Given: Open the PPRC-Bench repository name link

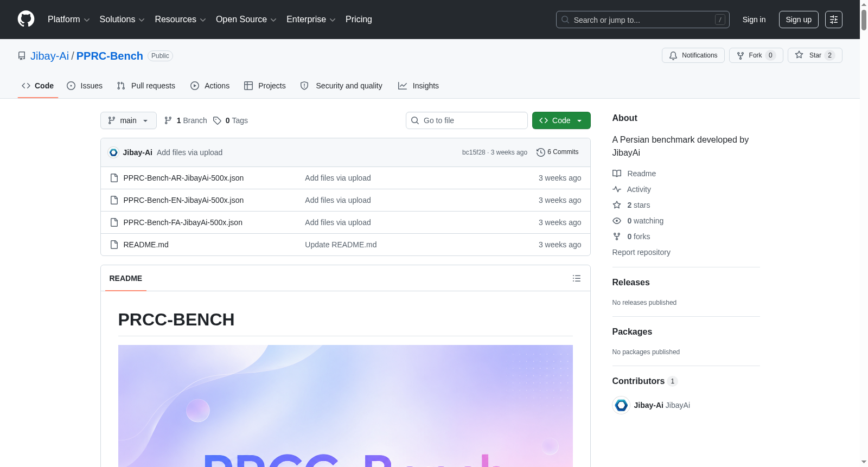Looking at the screenshot, I should point(110,56).
